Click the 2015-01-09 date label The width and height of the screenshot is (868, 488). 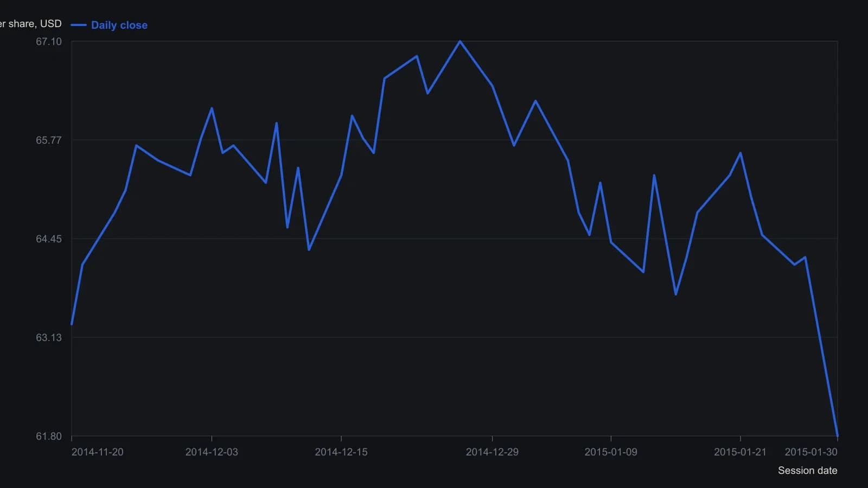tap(611, 452)
